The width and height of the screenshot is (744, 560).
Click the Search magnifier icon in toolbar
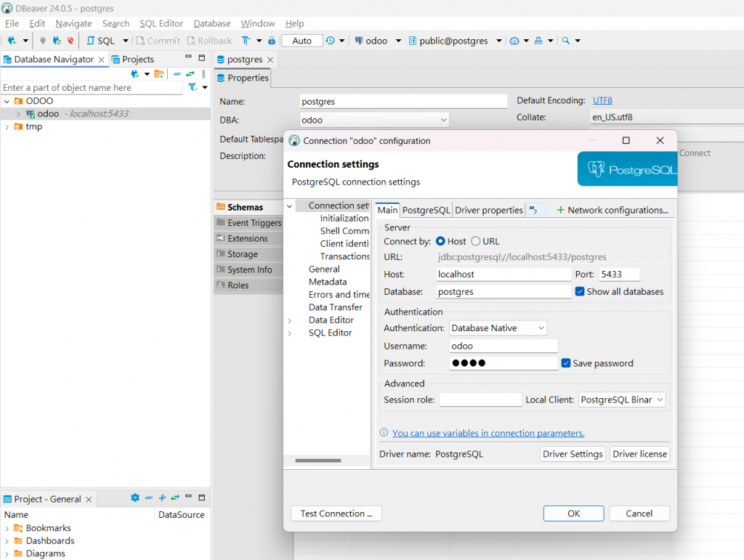[565, 41]
